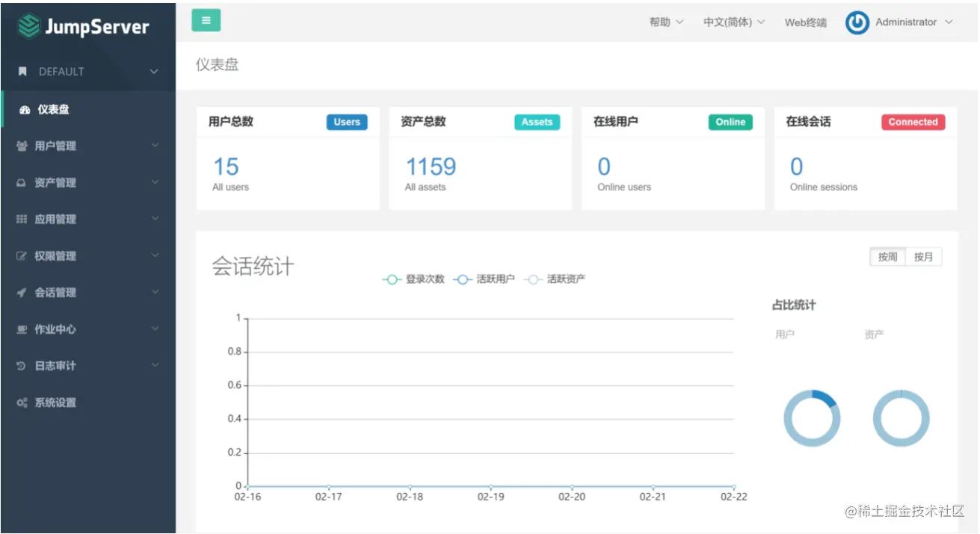The height and width of the screenshot is (534, 980).
Task: Toggle 活跃资产 legend marker in chart
Action: click(533, 279)
